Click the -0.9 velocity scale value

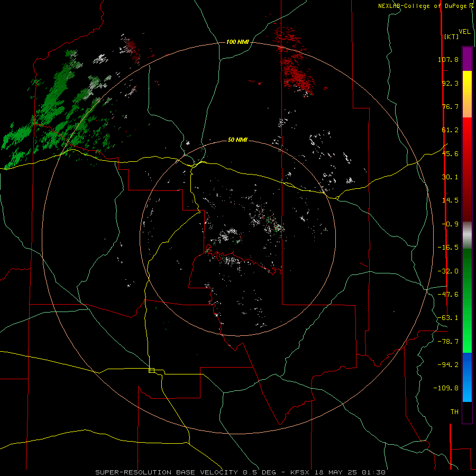[x=450, y=224]
